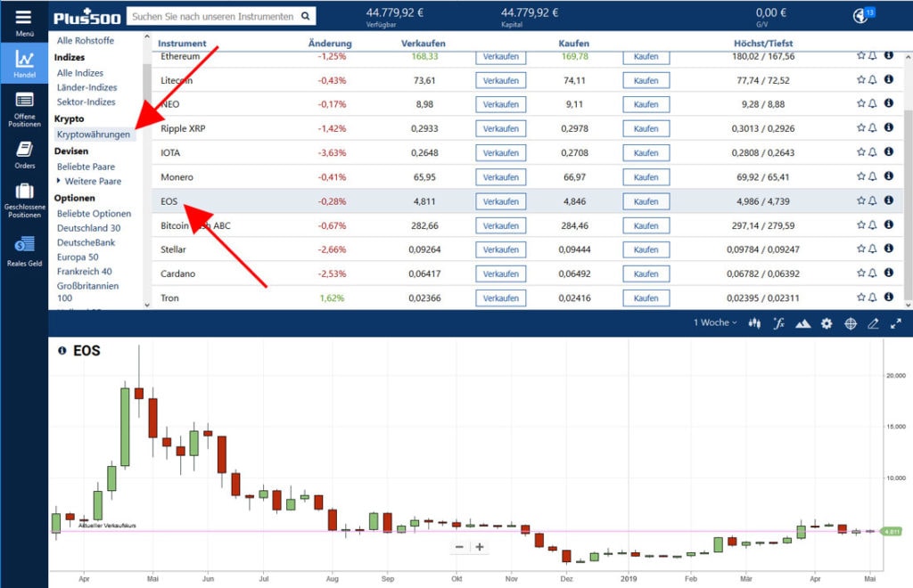Image resolution: width=913 pixels, height=588 pixels.
Task: Open the Orders sidebar icon
Action: [24, 154]
